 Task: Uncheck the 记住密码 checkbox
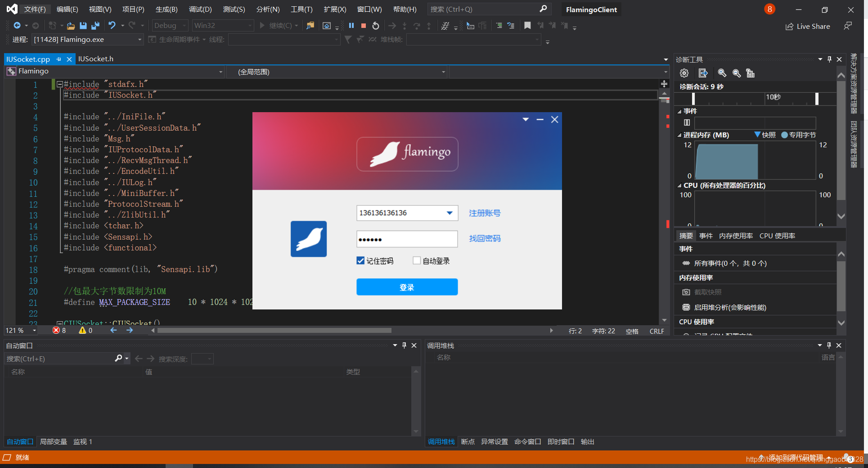pos(360,261)
